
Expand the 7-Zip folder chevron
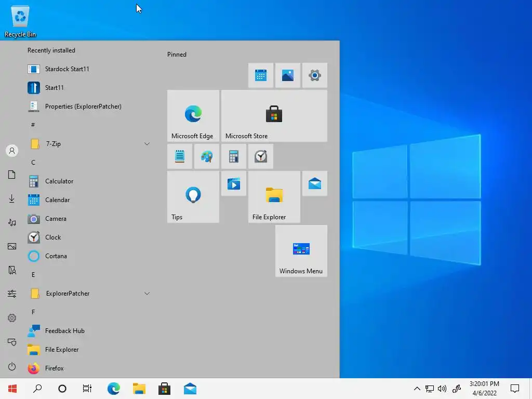point(147,144)
